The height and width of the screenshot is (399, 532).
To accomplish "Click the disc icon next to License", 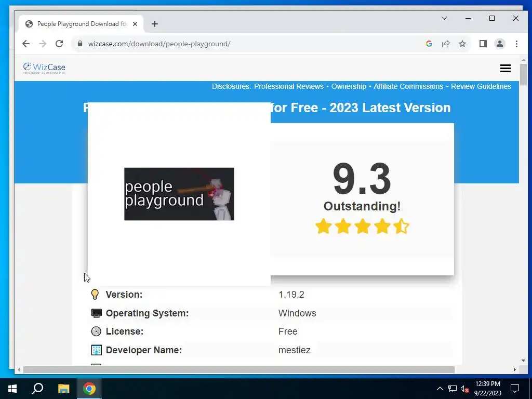I will click(96, 331).
